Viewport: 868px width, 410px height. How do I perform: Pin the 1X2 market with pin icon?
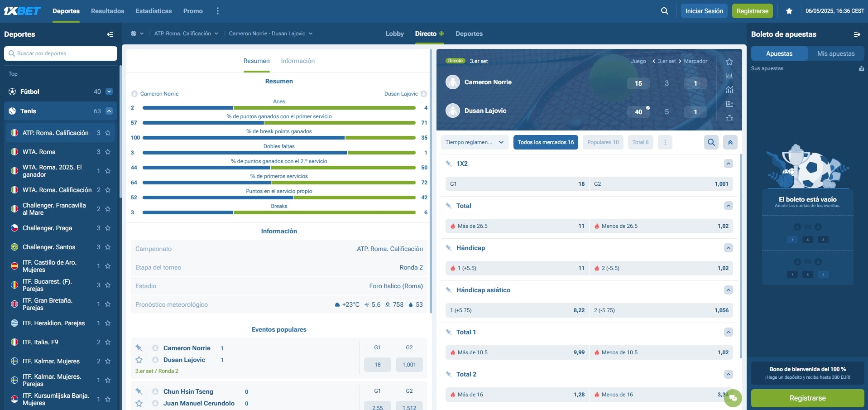pyautogui.click(x=449, y=164)
